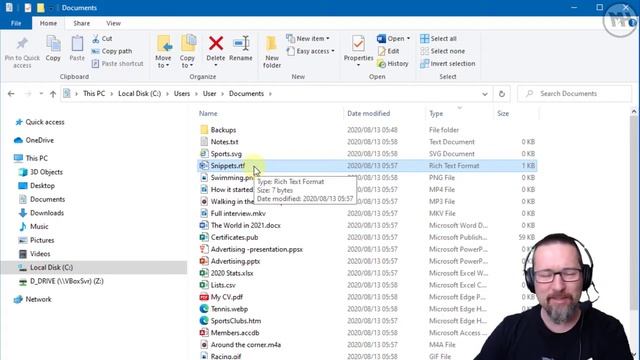Select Quick access in navigation pane
640x360 pixels.
40,122
